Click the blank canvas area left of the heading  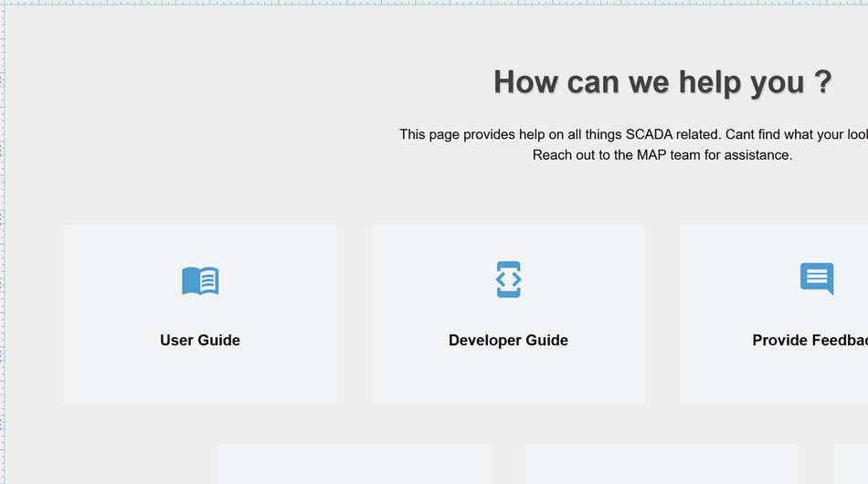[228, 82]
